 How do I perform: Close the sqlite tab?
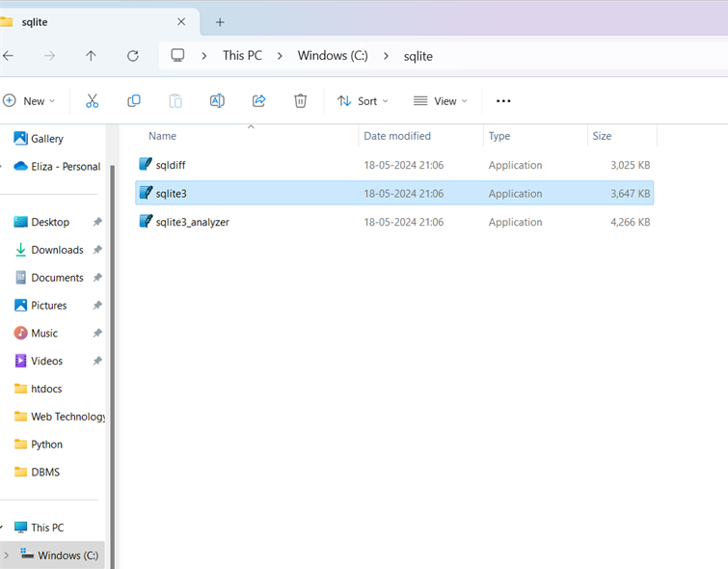[x=181, y=22]
